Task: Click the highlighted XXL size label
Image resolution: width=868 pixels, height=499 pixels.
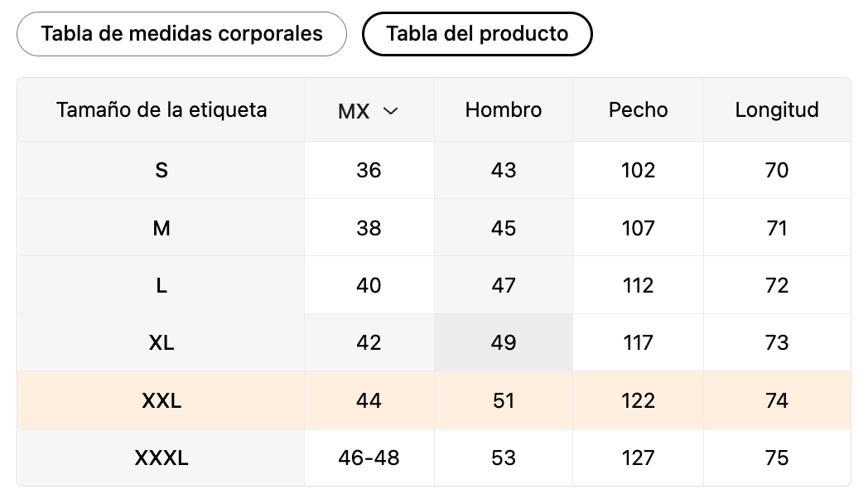Action: coord(162,401)
